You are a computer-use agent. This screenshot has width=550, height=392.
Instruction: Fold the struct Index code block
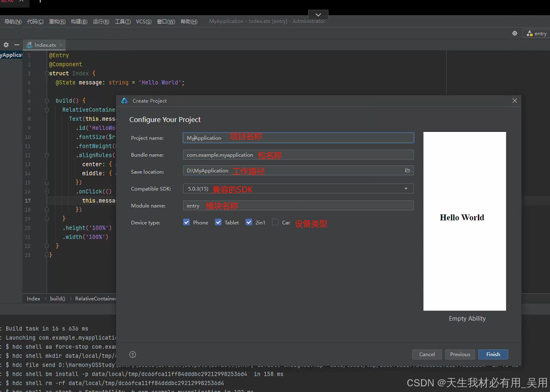coord(47,74)
